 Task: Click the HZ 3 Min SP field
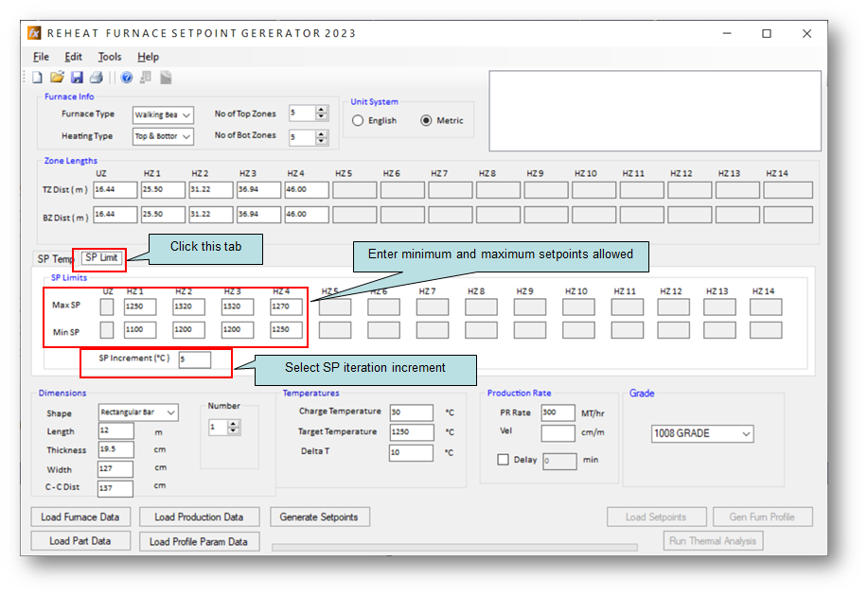point(238,330)
